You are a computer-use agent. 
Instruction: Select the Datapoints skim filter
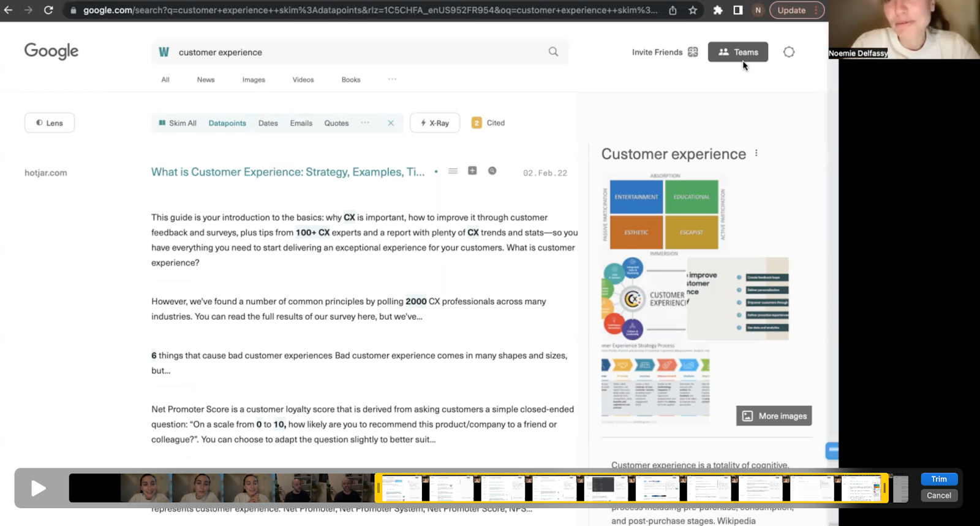[x=227, y=123]
